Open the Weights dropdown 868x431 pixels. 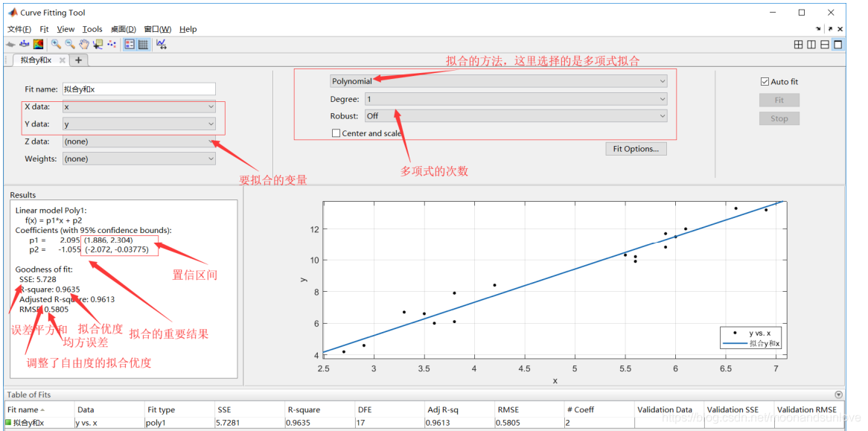tap(138, 159)
